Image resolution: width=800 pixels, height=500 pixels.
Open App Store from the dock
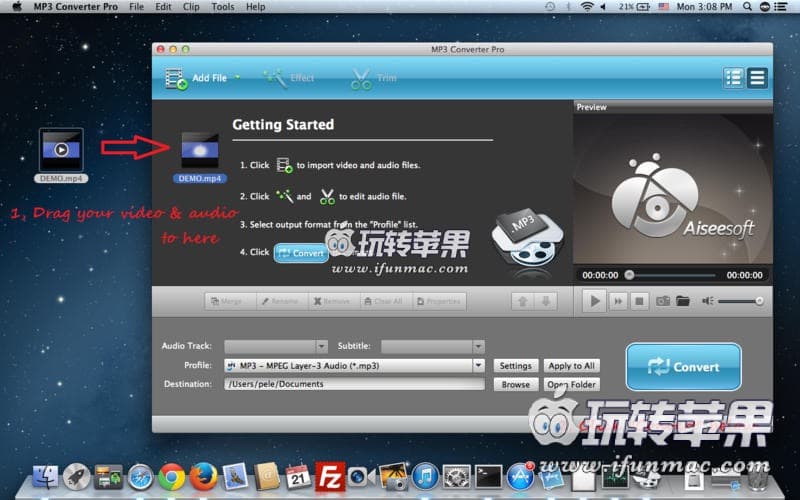pyautogui.click(x=520, y=477)
